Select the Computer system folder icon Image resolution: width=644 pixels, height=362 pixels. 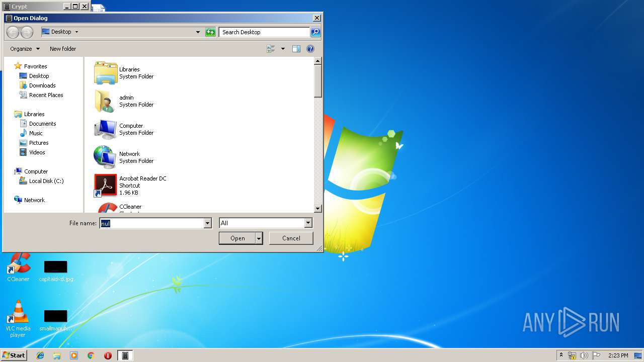105,129
